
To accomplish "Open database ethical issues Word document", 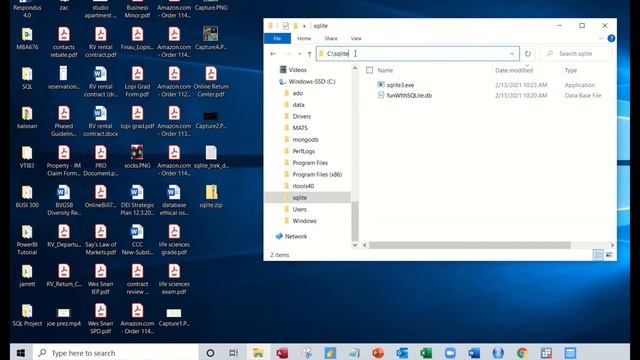I will pyautogui.click(x=174, y=200).
